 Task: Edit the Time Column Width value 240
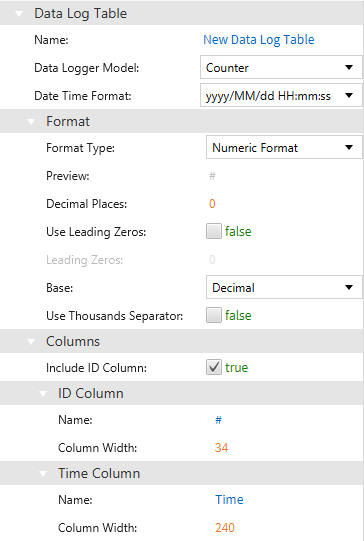225,528
